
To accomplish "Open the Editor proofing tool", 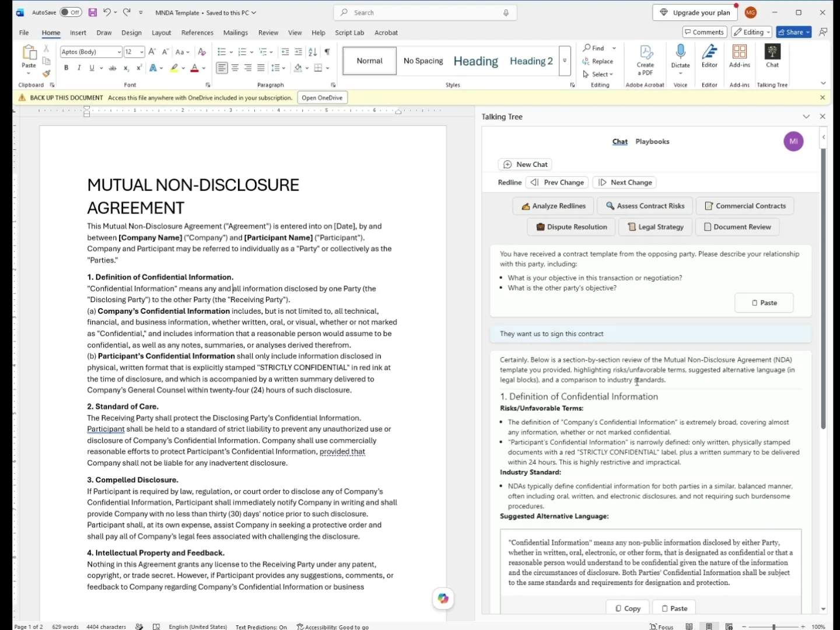I will click(709, 56).
